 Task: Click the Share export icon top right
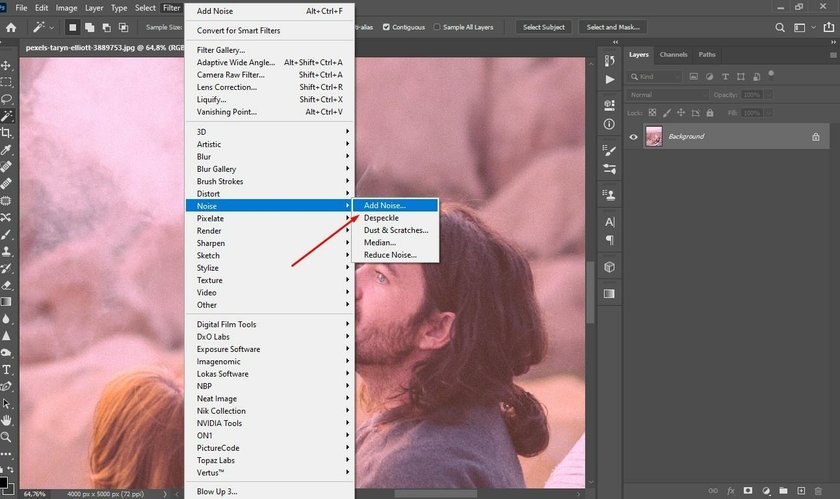829,27
